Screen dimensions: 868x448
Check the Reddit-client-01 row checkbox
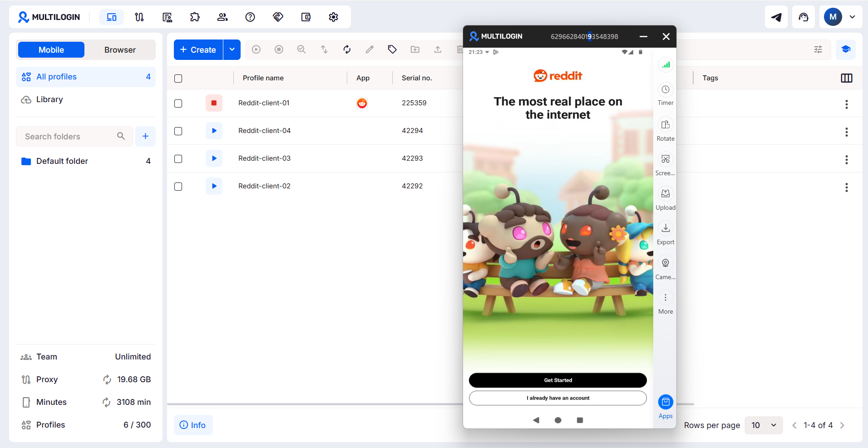click(178, 103)
